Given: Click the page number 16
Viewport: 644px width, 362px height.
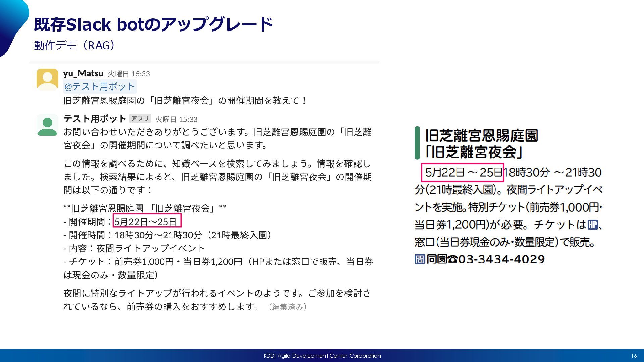Looking at the screenshot, I should pyautogui.click(x=634, y=356).
